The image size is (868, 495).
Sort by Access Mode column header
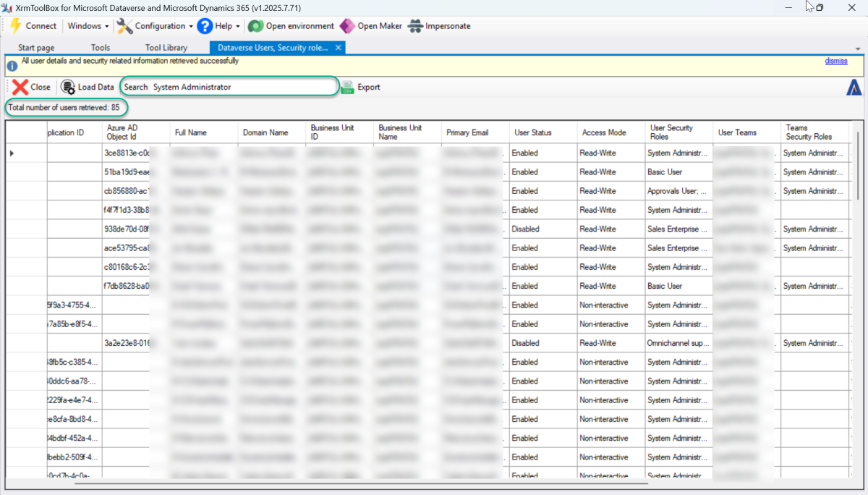(612, 132)
